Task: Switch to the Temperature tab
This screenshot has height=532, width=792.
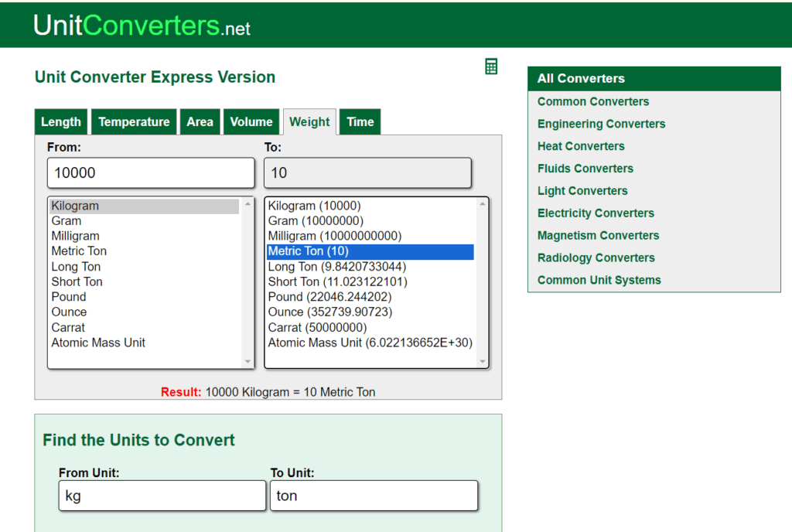Action: coord(134,121)
